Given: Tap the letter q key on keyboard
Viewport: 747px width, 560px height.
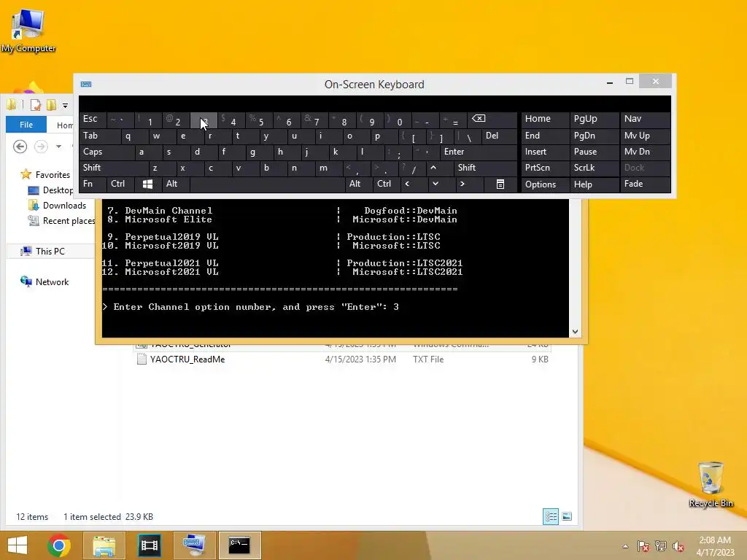Looking at the screenshot, I should [x=134, y=136].
